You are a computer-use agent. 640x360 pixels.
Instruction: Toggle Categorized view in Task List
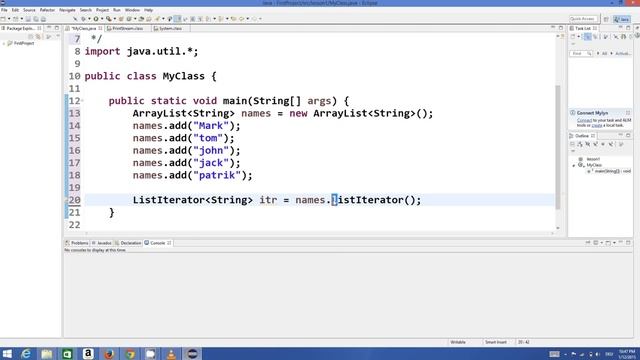coord(588,36)
